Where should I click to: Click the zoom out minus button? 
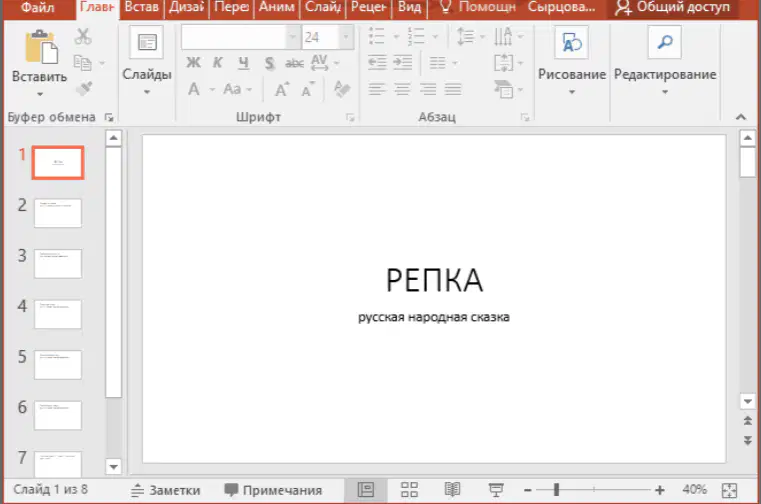click(x=528, y=490)
